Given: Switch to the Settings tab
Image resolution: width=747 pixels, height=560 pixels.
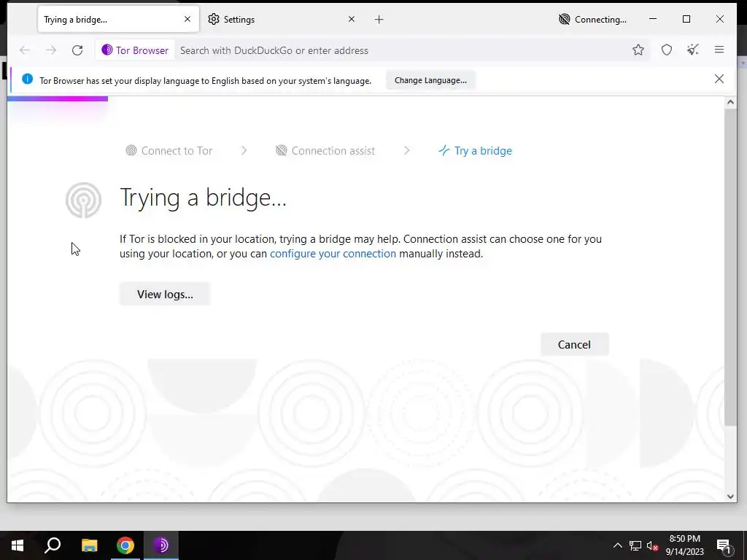Looking at the screenshot, I should click(x=281, y=20).
